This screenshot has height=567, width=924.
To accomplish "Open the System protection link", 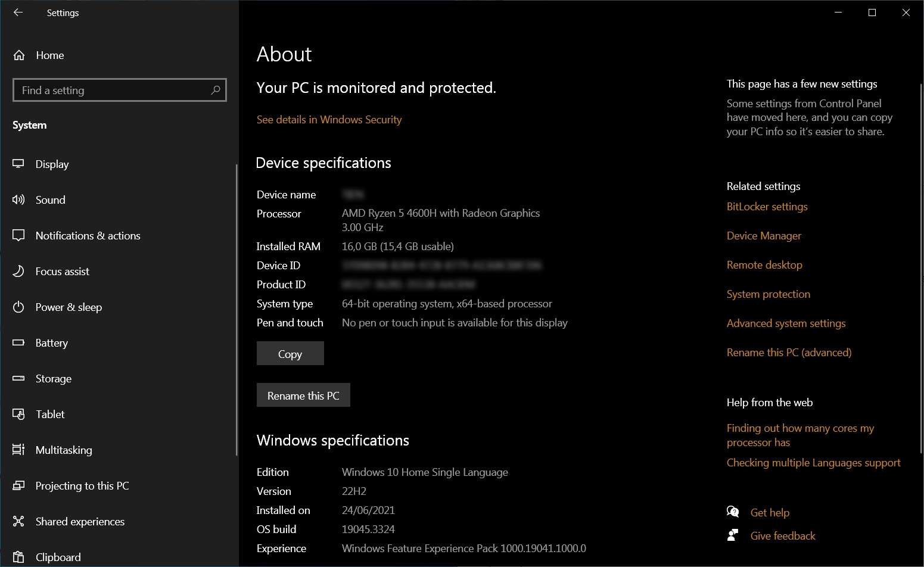I will point(769,294).
